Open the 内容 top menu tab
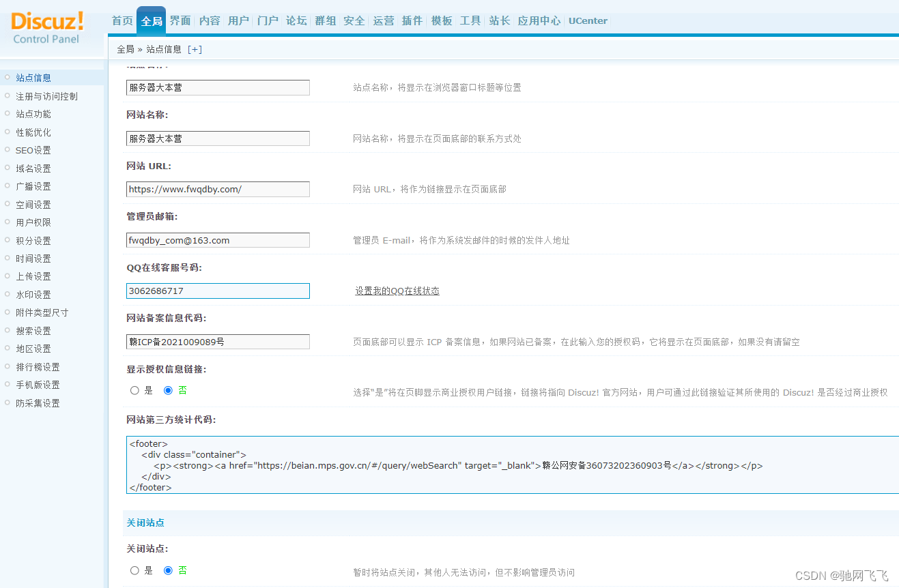 pos(210,20)
